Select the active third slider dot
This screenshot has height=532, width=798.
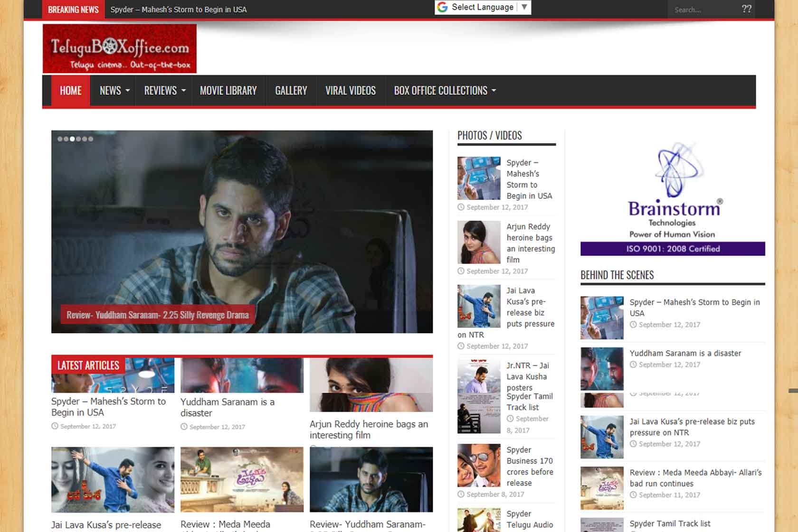72,139
